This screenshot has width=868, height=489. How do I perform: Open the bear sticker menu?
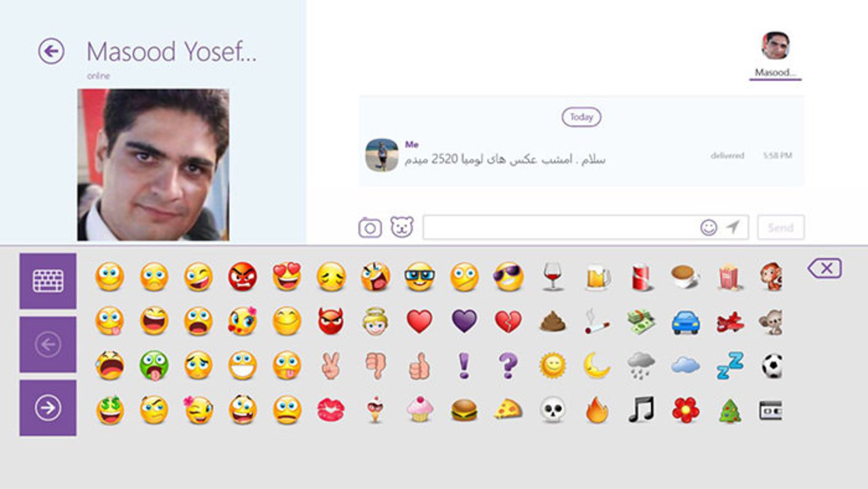tap(402, 227)
